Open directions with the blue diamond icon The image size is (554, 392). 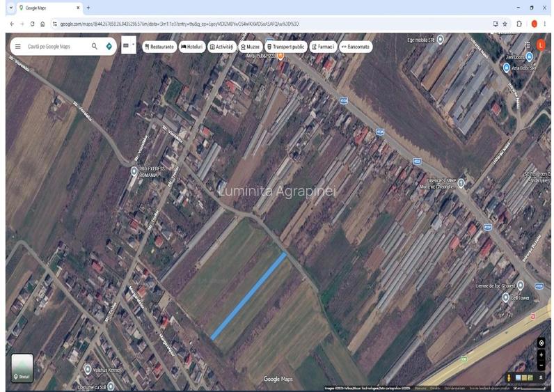[109, 47]
